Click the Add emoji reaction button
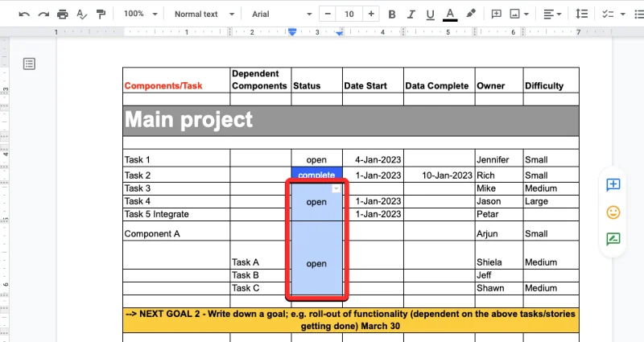This screenshot has height=342, width=644. (x=613, y=212)
